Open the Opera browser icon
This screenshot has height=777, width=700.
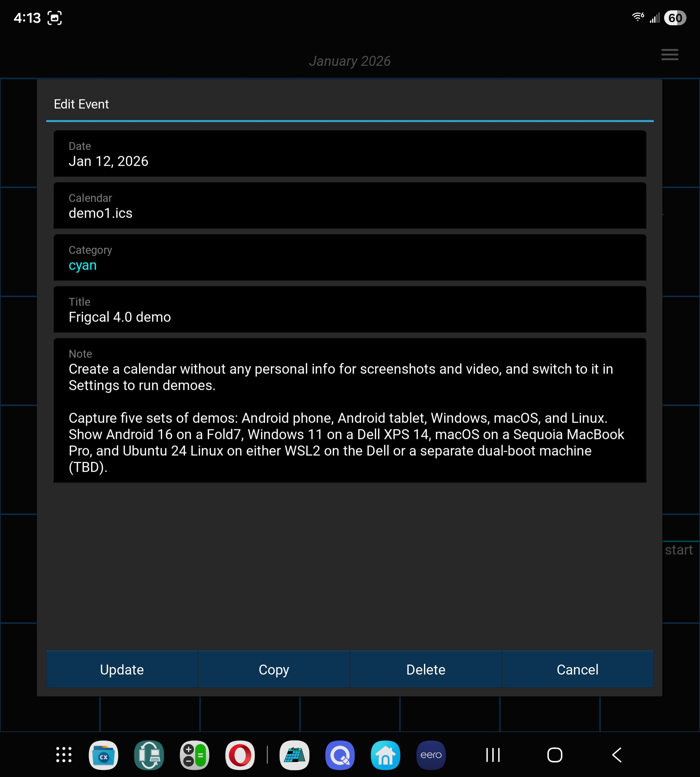[240, 755]
